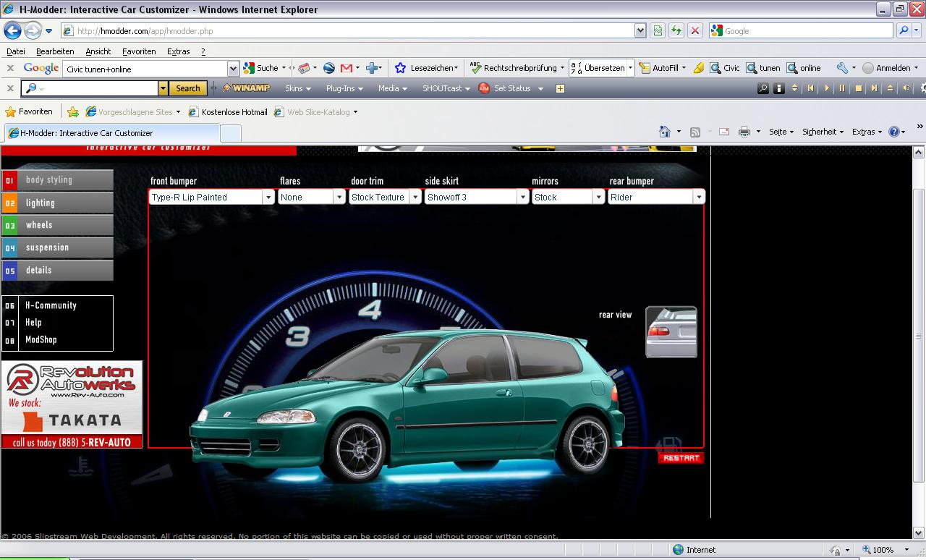The height and width of the screenshot is (560, 926).
Task: Click the Winamp next track button
Action: [874, 88]
